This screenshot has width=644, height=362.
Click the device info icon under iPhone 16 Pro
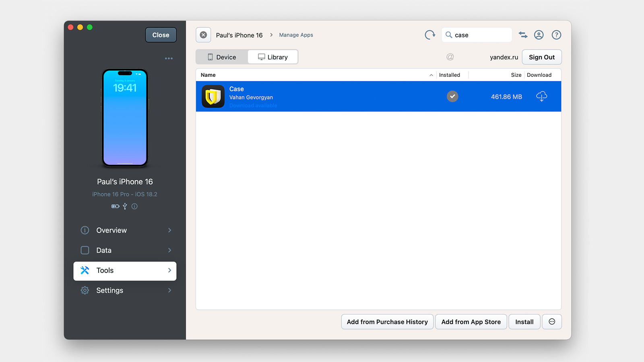click(134, 206)
